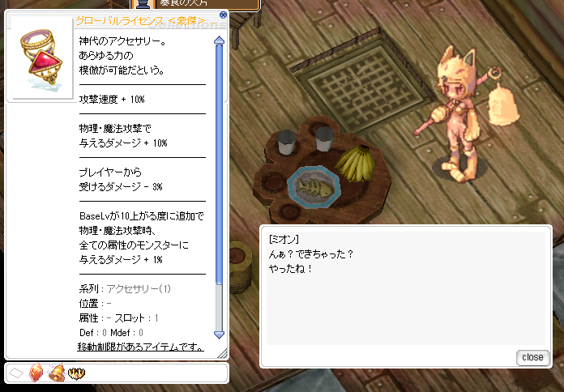This screenshot has height=392, width=564.
Task: Click the close button in dialog box
Action: coord(532,357)
